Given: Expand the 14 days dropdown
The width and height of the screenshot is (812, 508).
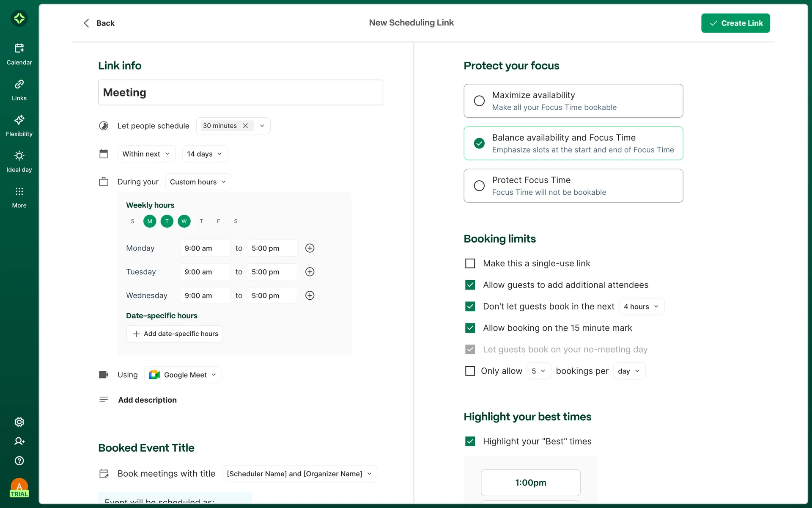Looking at the screenshot, I should (205, 154).
